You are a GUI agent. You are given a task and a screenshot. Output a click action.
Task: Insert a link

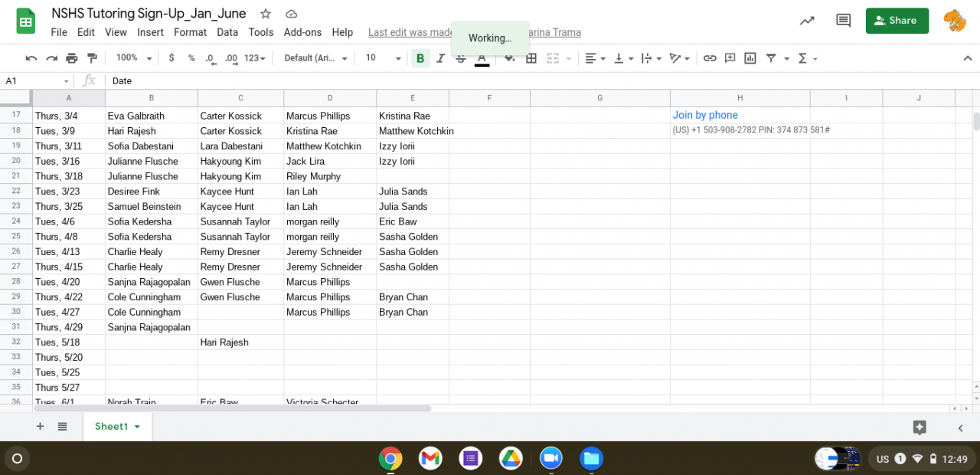click(x=710, y=58)
